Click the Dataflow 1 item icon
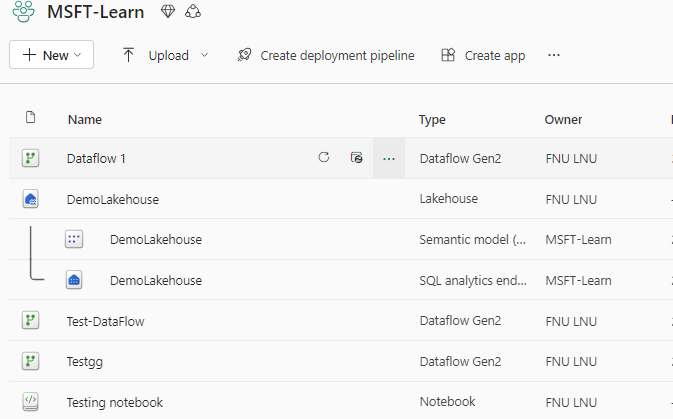673x419 pixels. (30, 158)
